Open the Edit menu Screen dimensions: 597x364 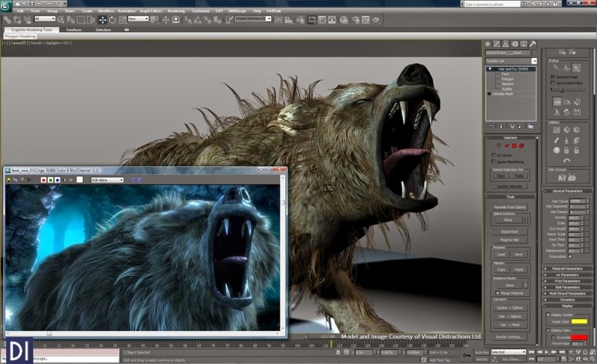click(x=20, y=10)
